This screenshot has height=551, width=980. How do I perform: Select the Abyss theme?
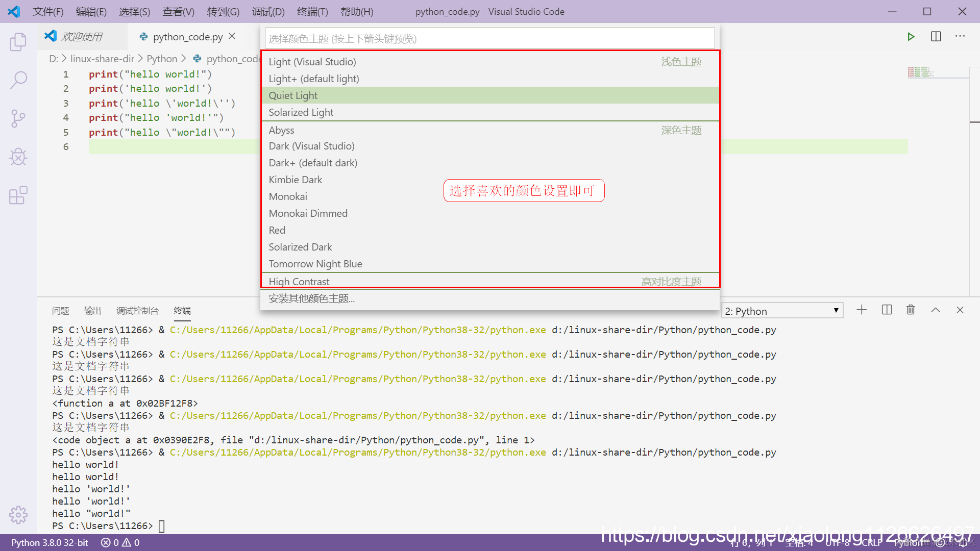[x=489, y=130]
